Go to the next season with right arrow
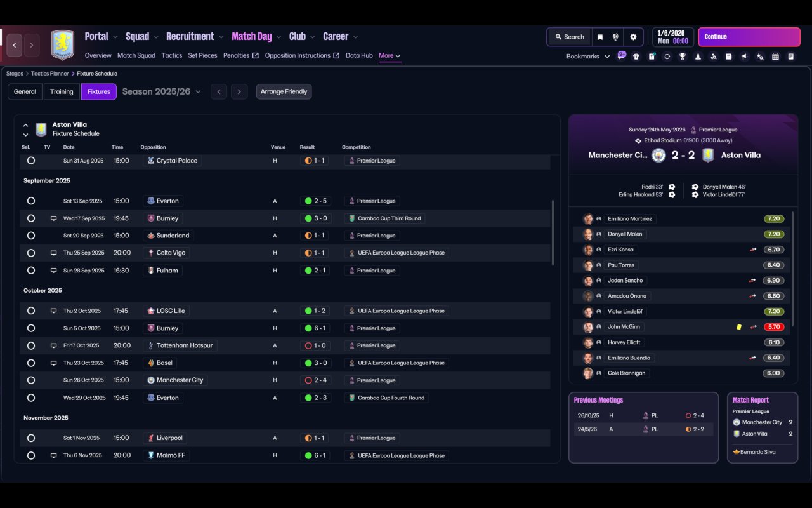812x508 pixels. pyautogui.click(x=239, y=91)
